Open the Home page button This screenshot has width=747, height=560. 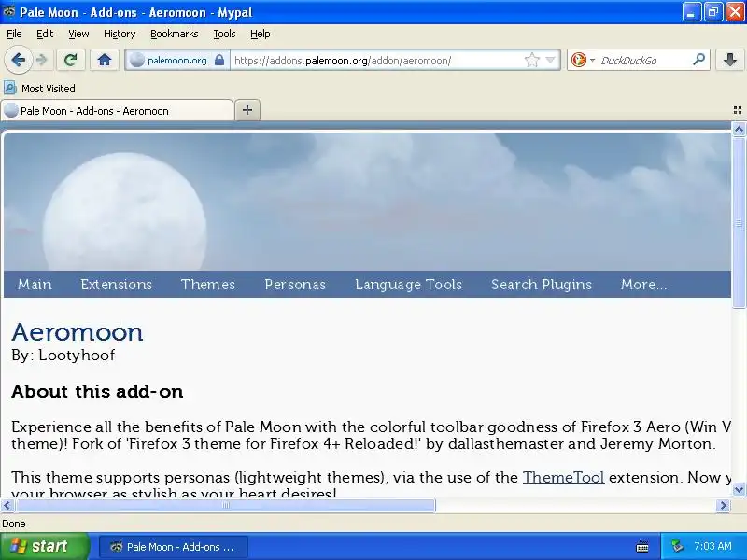pyautogui.click(x=105, y=60)
